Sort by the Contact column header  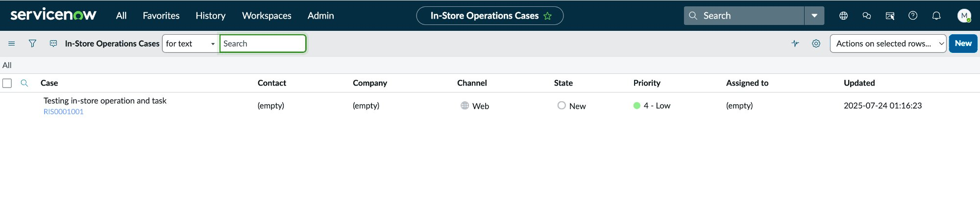tap(272, 83)
